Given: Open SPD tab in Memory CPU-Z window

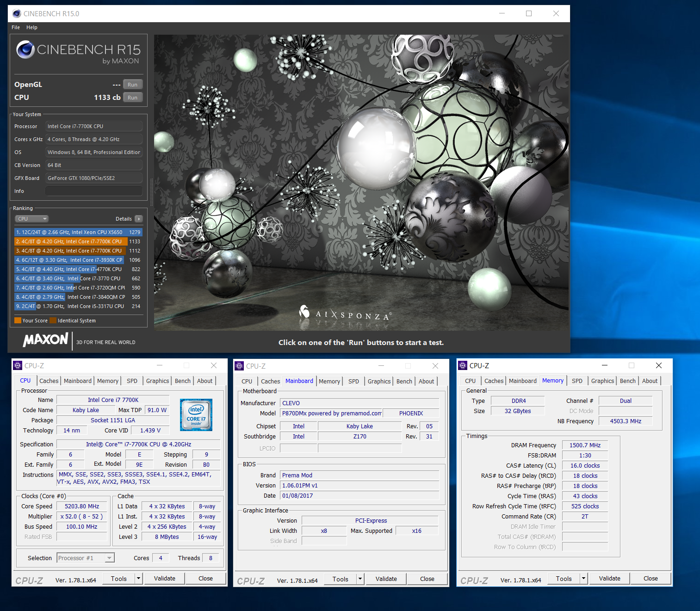Looking at the screenshot, I should click(x=577, y=381).
